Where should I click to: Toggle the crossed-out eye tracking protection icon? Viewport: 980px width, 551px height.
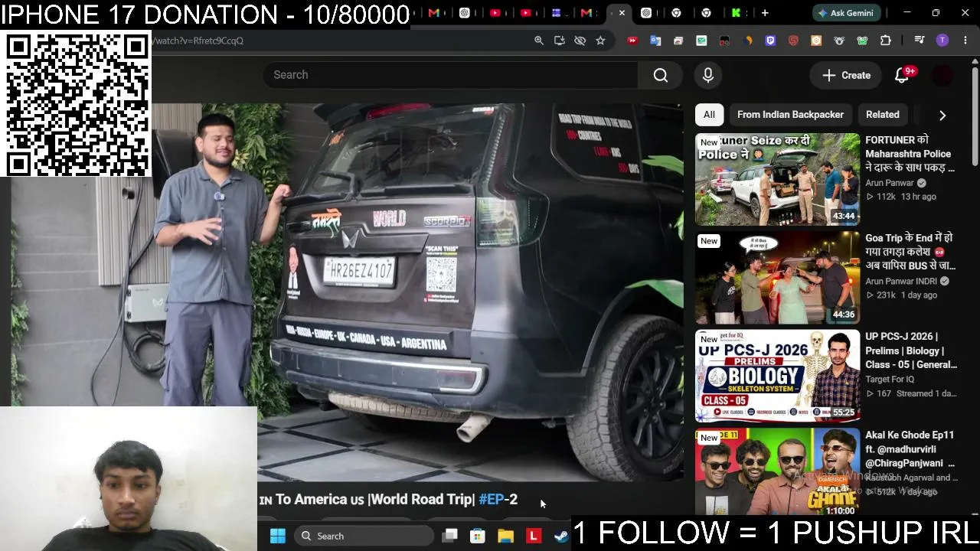click(580, 41)
